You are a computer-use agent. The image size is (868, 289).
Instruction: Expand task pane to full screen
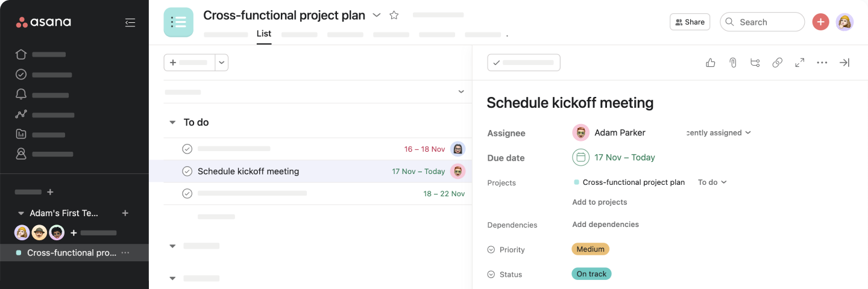[x=800, y=63]
